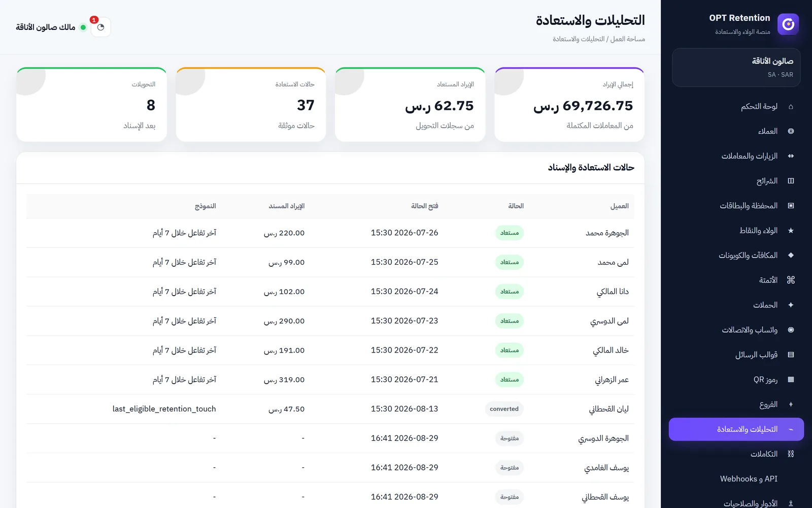812x508 pixels.
Task: Click the list icon beside قوالب الرسائل
Action: click(x=791, y=355)
